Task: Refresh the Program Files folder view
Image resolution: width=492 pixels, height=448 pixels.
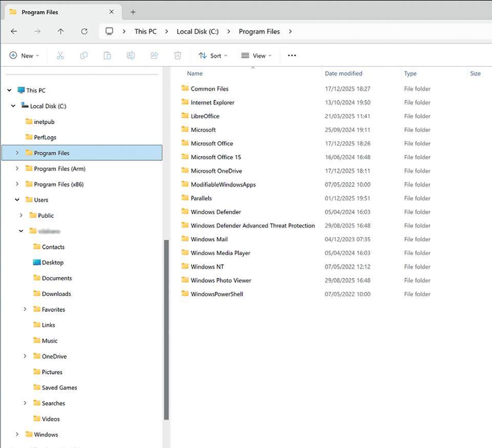Action: (84, 31)
